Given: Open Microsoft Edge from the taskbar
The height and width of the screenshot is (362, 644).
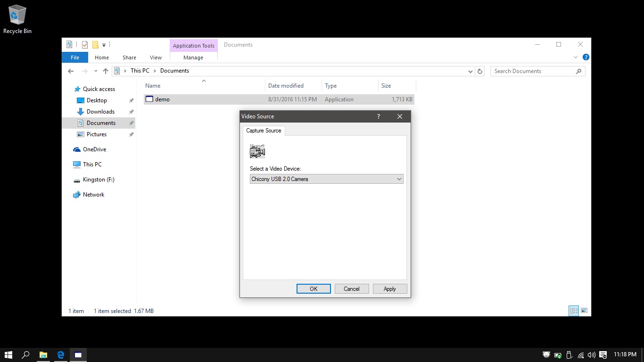Looking at the screenshot, I should pos(60,355).
